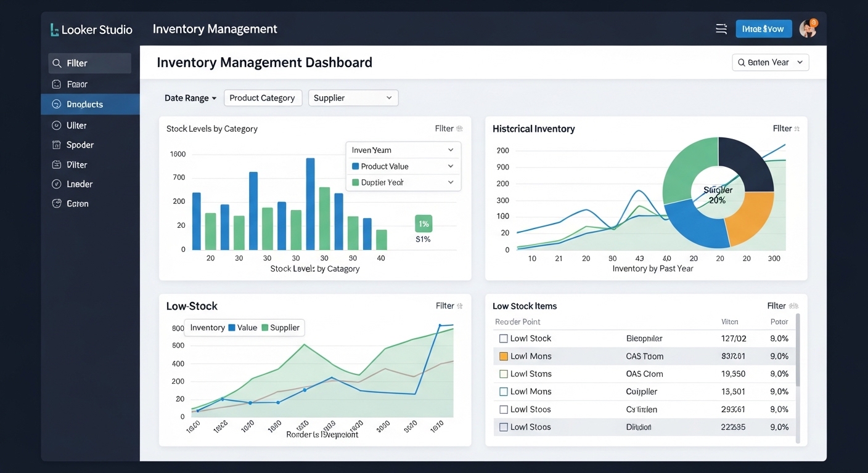The image size is (868, 473).
Task: Open the Supplier dropdown filter
Action: pyautogui.click(x=353, y=98)
